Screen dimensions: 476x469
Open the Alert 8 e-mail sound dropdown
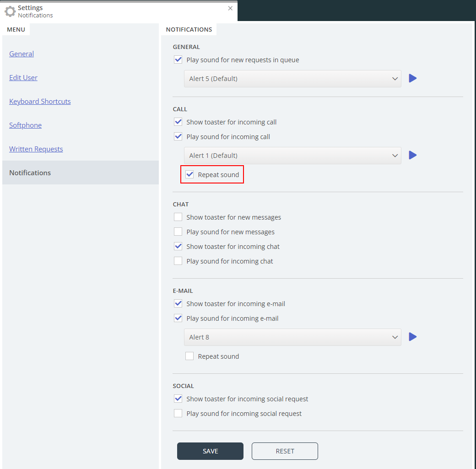tap(292, 337)
